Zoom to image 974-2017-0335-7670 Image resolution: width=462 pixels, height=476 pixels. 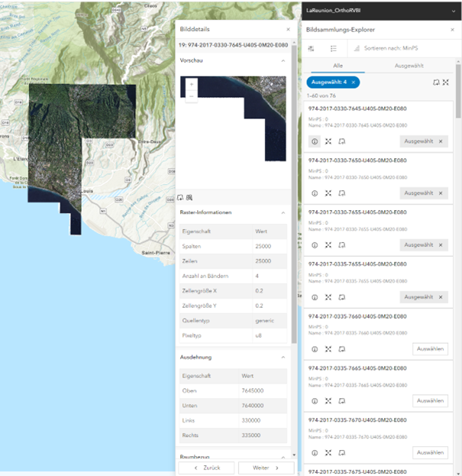tap(328, 453)
